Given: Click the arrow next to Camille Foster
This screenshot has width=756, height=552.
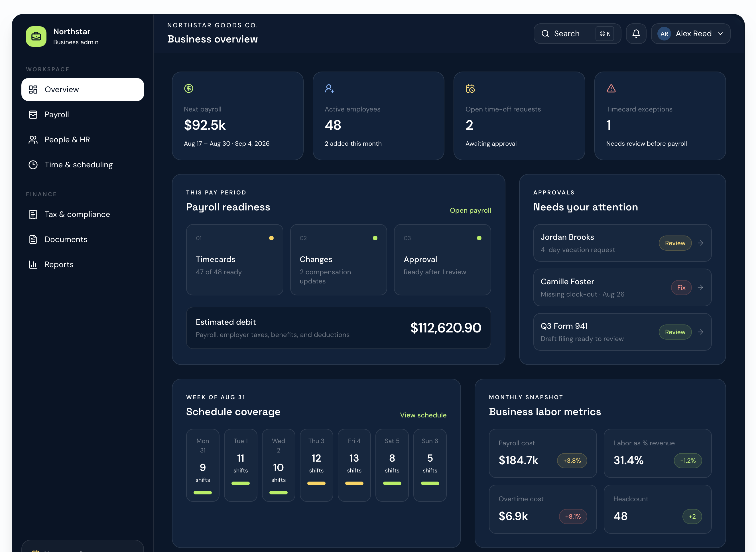Looking at the screenshot, I should (x=700, y=287).
